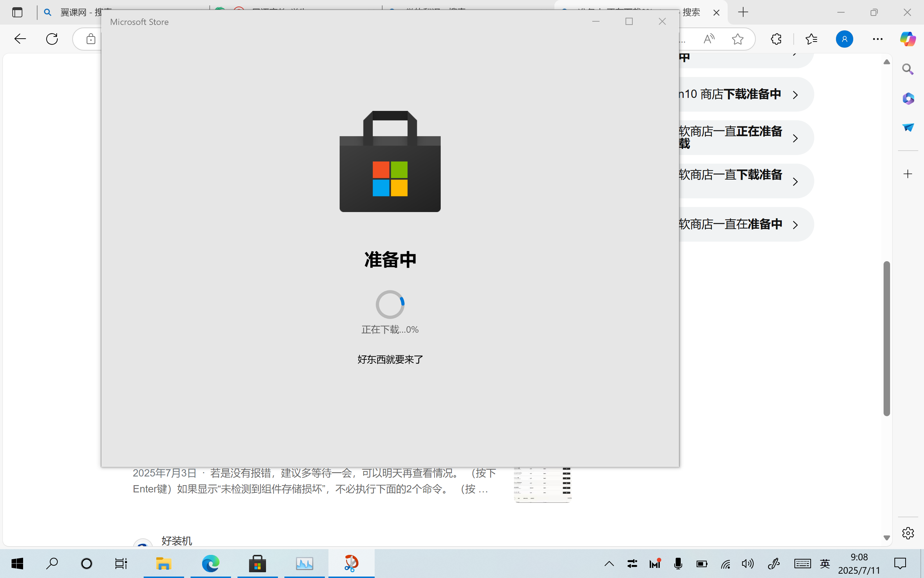Open pen workspace tray icon
Screen dimensions: 924x578
tap(774, 564)
